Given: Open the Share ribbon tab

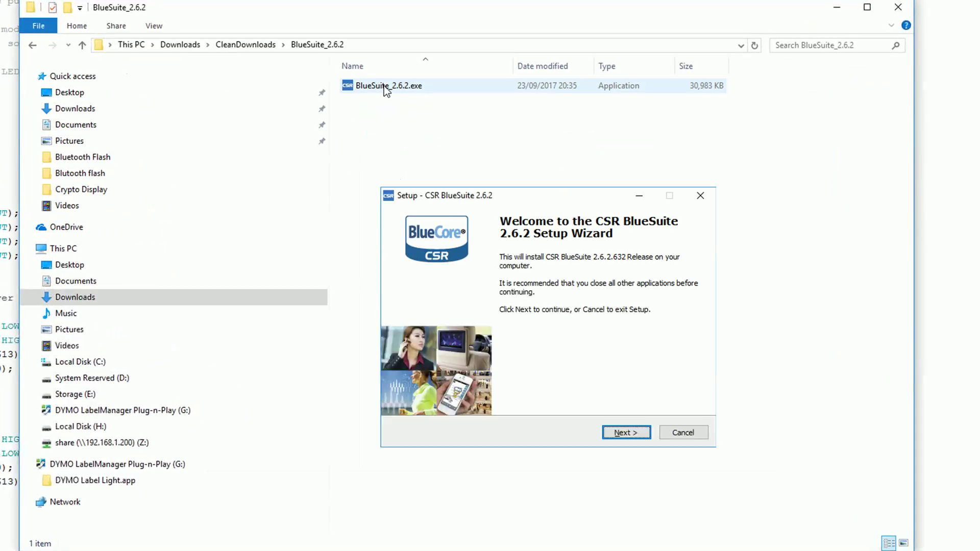Looking at the screenshot, I should [x=116, y=26].
